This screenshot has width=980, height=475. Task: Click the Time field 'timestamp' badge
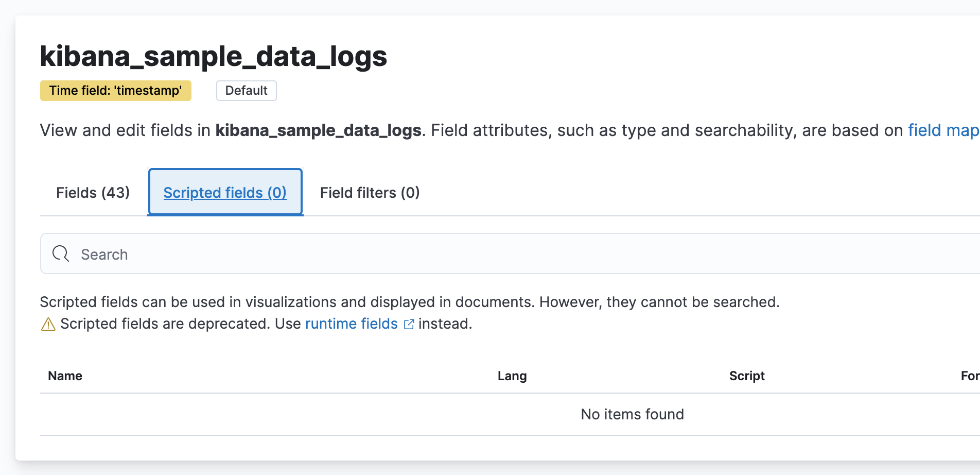(115, 91)
